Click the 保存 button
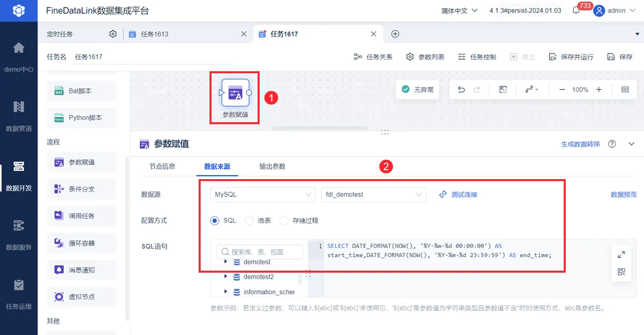 pyautogui.click(x=620, y=57)
